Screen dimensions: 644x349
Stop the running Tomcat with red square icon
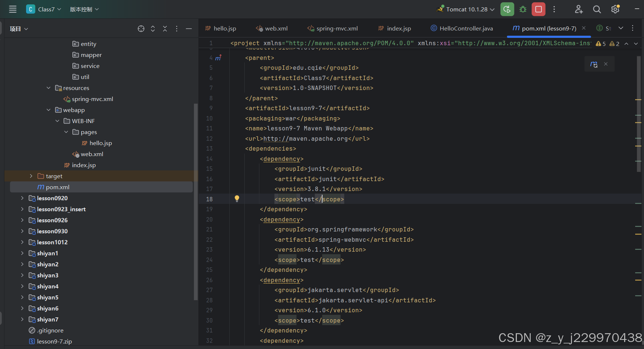click(538, 9)
